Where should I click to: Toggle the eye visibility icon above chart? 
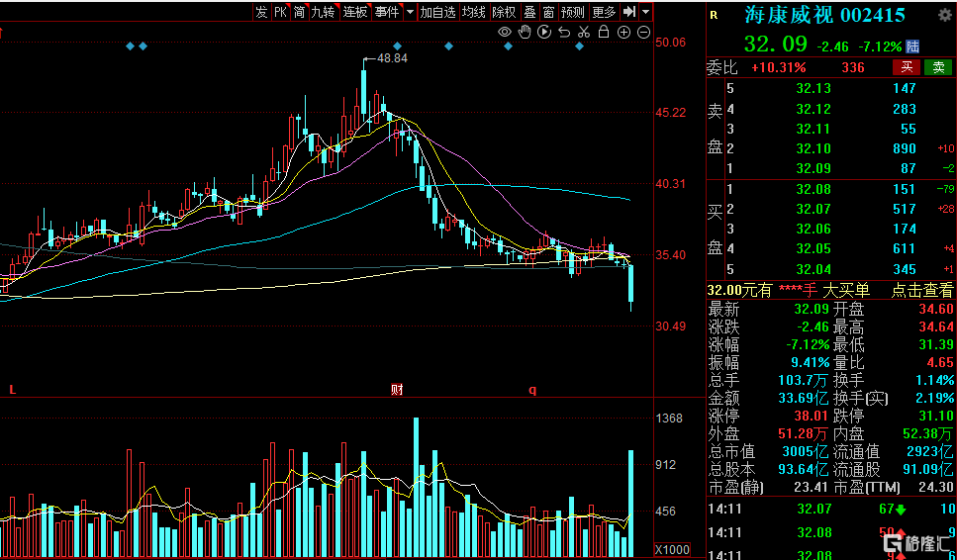pyautogui.click(x=505, y=33)
